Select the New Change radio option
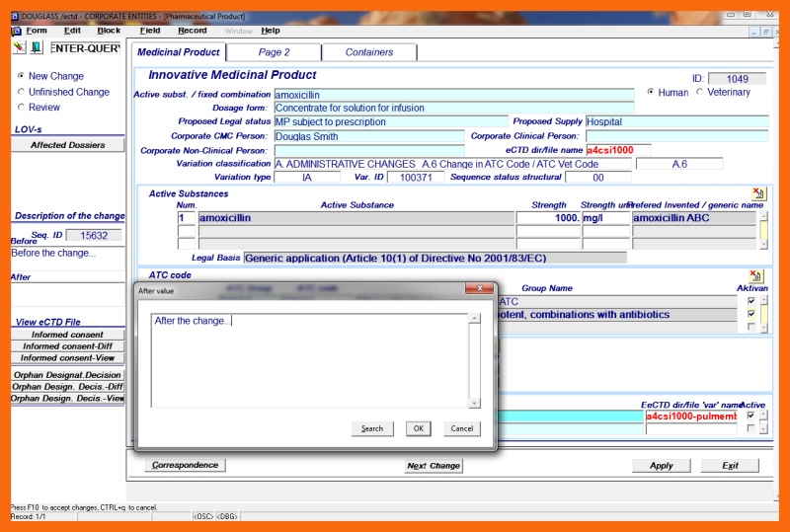The height and width of the screenshot is (532, 790). click(21, 76)
